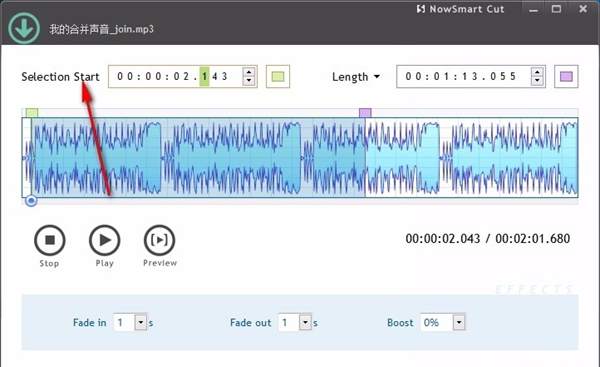Open the Length mode dropdown
This screenshot has height=367, width=600.
click(356, 77)
